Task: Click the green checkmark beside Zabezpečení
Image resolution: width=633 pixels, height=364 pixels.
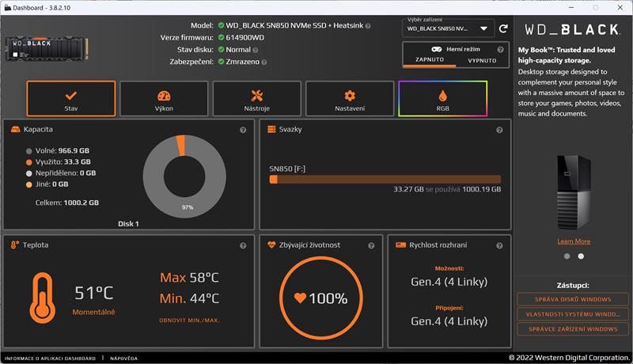Action: click(x=221, y=62)
